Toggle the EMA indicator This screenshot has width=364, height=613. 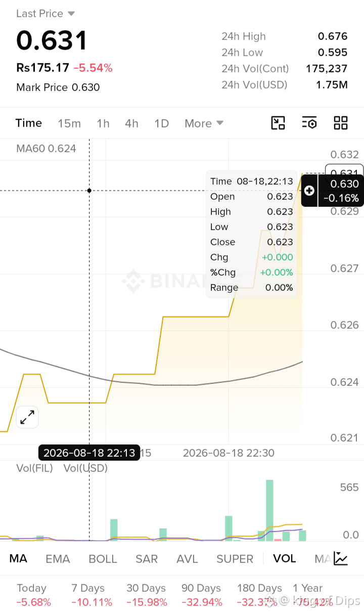(x=58, y=559)
